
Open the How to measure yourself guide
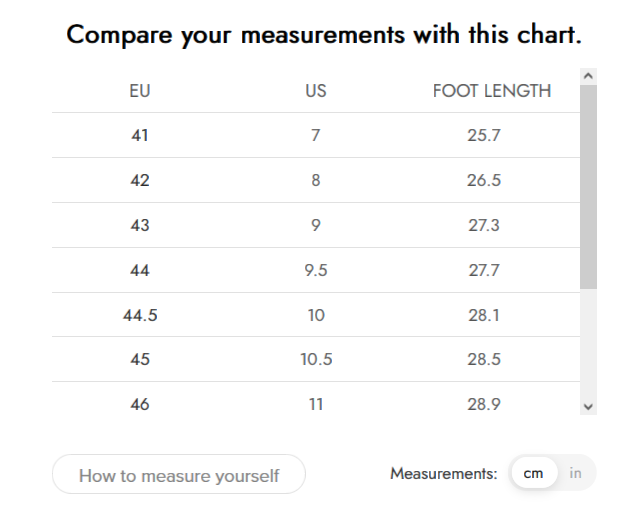tap(178, 475)
